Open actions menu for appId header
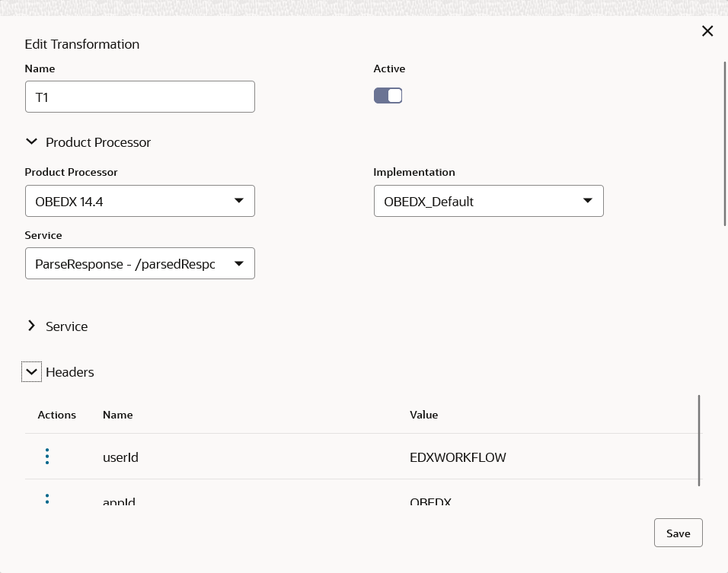Image resolution: width=728 pixels, height=573 pixels. click(47, 499)
